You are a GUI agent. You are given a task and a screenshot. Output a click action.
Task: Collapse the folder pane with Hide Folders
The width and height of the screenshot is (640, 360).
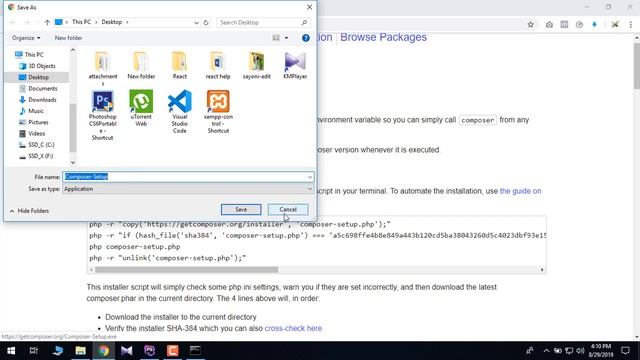pos(29,211)
